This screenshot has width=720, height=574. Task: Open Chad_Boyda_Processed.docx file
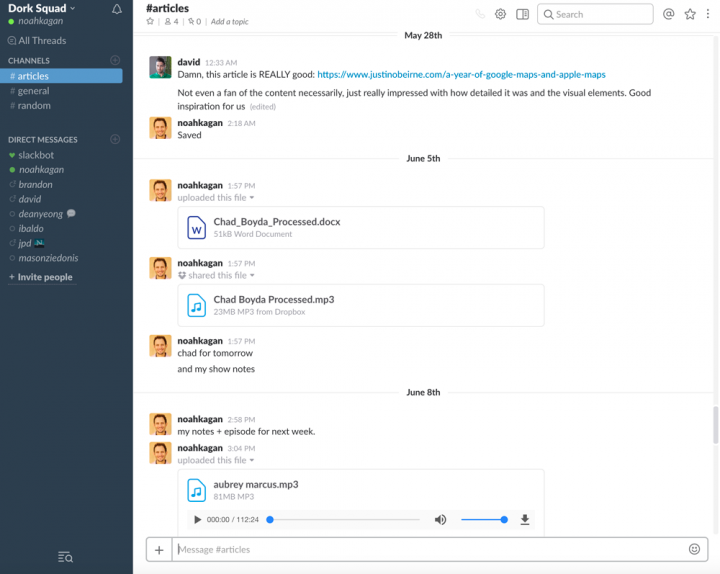click(277, 222)
